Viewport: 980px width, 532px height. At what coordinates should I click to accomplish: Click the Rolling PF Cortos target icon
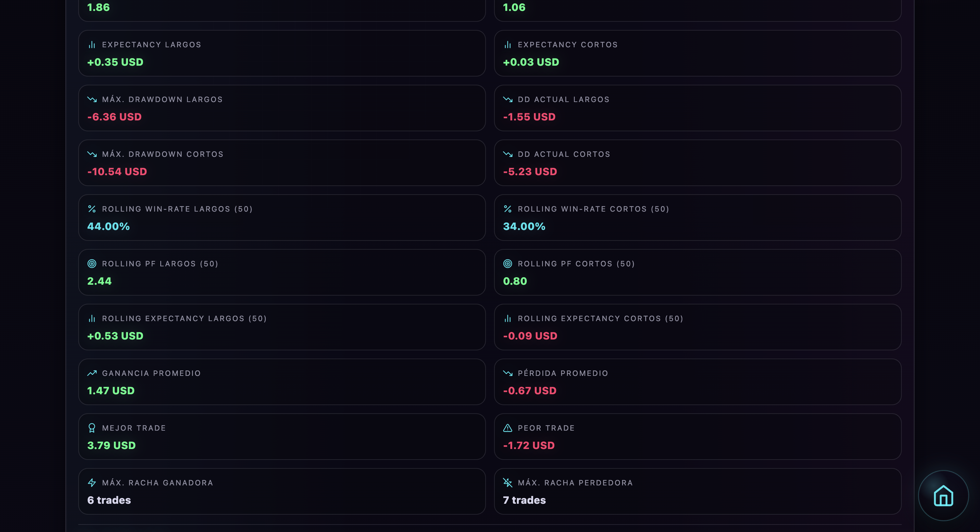click(x=507, y=264)
